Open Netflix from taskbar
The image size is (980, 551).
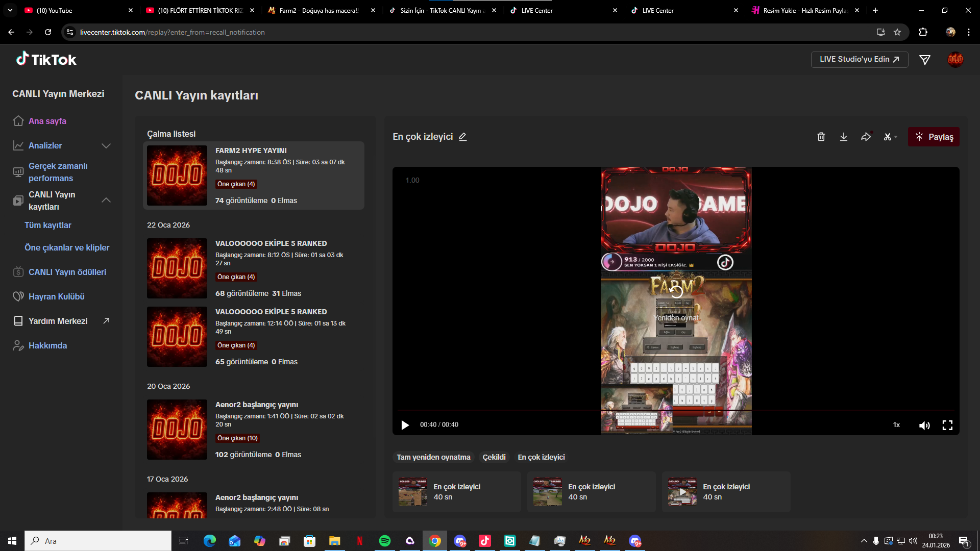point(360,541)
